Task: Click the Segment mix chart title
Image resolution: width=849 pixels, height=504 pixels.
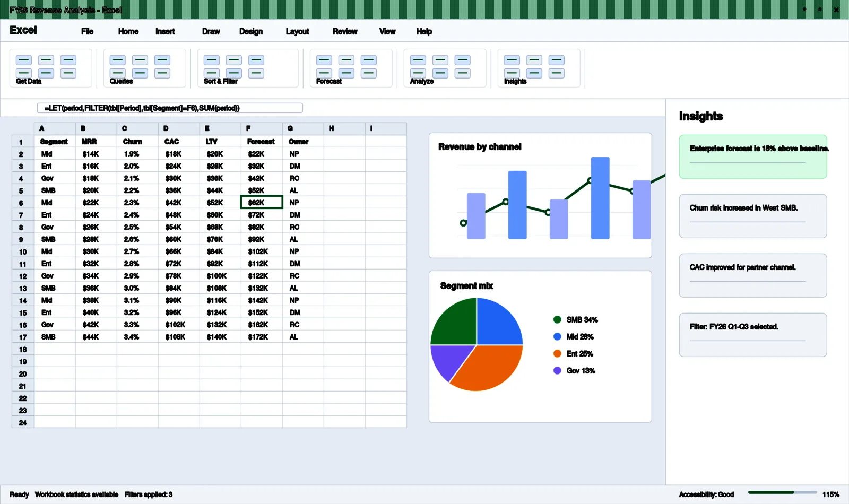Action: 466,286
